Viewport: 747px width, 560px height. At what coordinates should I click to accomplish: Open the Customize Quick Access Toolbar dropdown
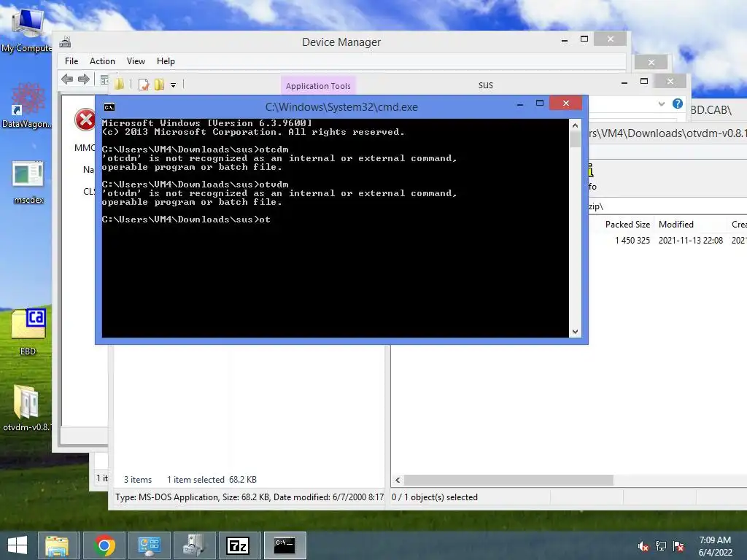(x=174, y=85)
